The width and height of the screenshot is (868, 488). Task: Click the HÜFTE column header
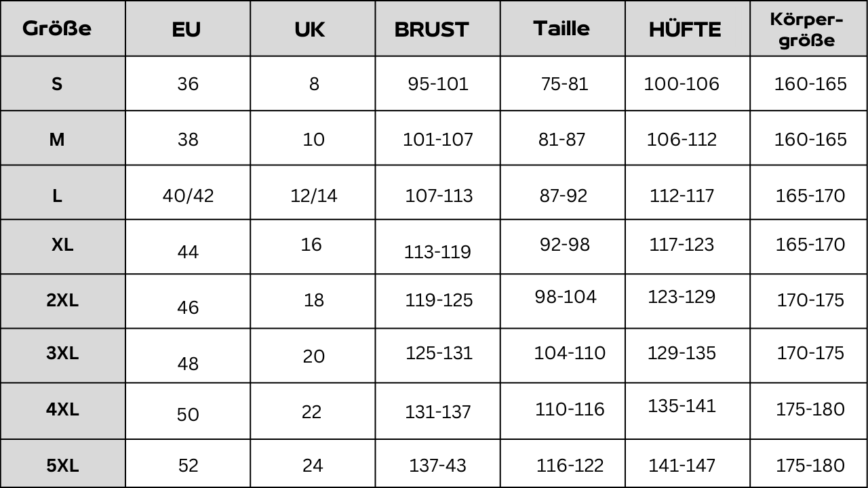685,30
